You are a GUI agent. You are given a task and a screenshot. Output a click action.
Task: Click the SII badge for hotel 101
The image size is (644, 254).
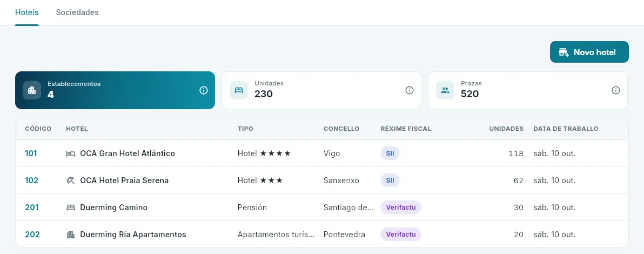(x=390, y=153)
